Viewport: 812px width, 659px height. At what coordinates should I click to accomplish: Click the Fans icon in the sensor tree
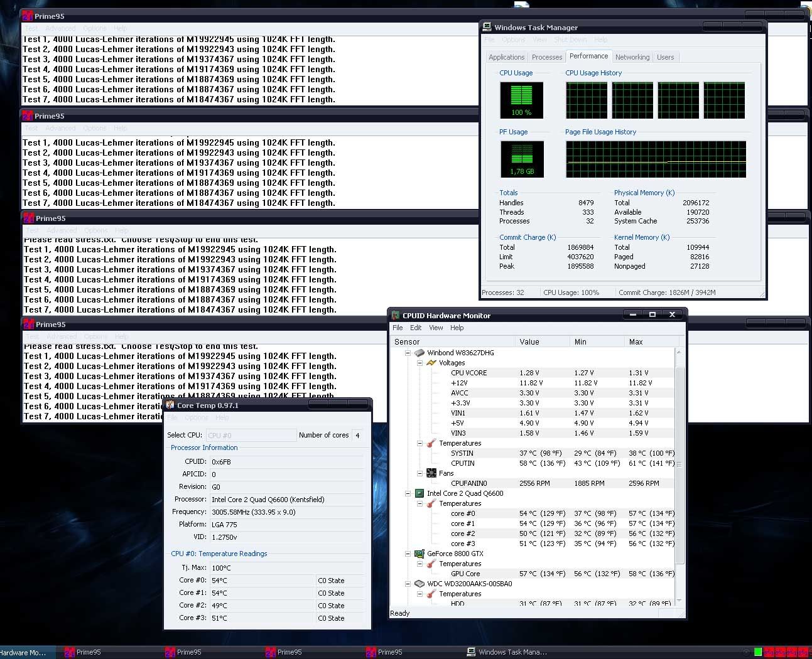[431, 473]
